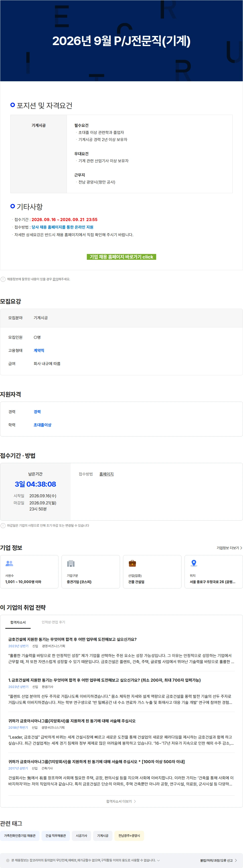Click the 문의 link in wrong-info notice
243x868 pixels.
[x=55, y=279]
